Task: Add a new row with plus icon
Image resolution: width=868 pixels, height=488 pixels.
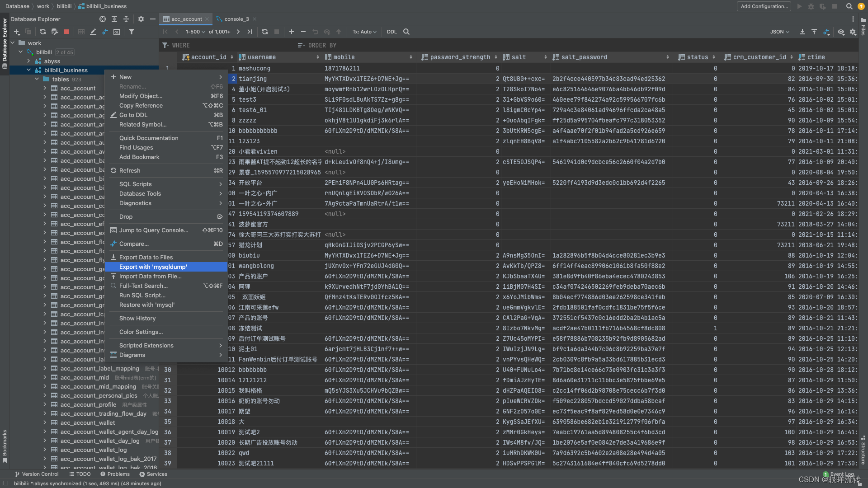Action: [x=292, y=32]
